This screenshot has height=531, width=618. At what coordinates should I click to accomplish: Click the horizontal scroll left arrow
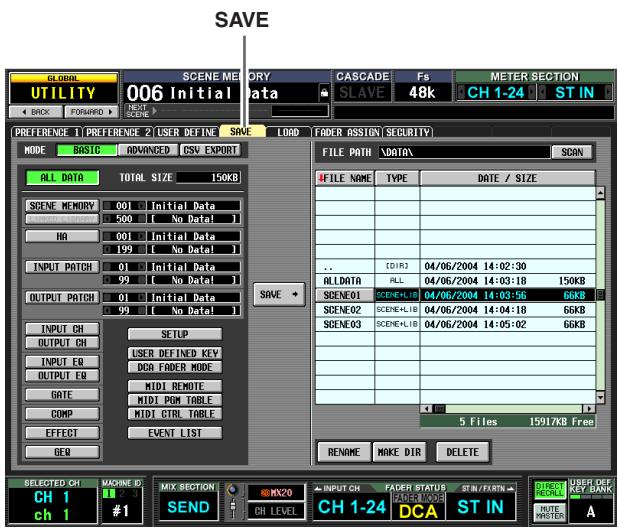coord(426,408)
